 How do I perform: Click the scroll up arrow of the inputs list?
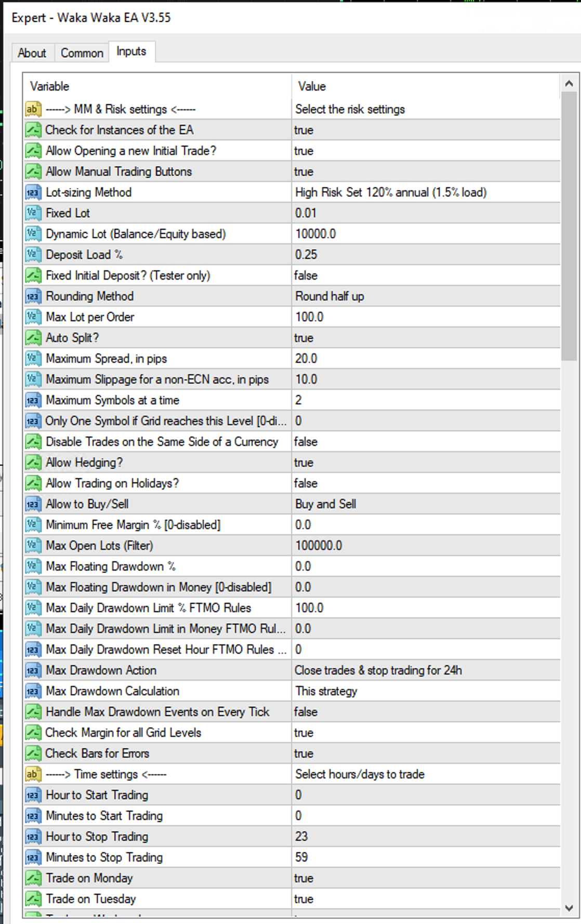pos(569,83)
